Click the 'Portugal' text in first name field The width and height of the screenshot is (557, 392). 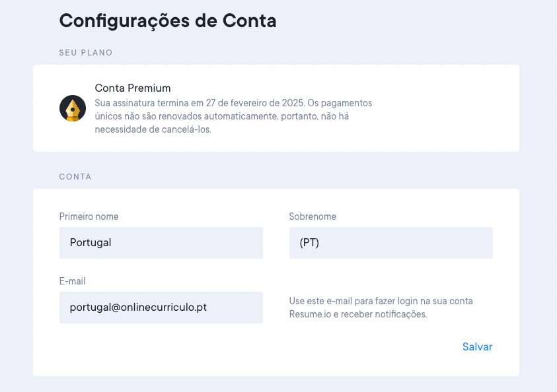point(91,243)
